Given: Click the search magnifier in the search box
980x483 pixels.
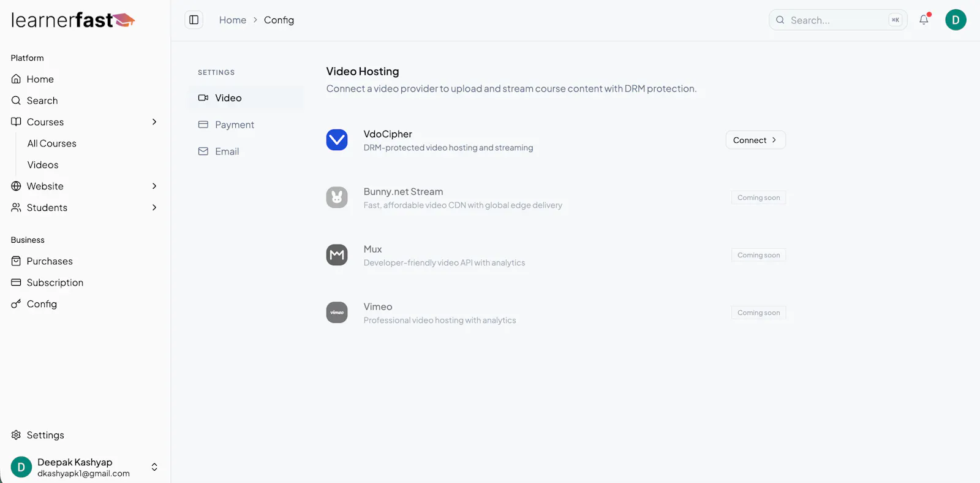Looking at the screenshot, I should [x=780, y=20].
